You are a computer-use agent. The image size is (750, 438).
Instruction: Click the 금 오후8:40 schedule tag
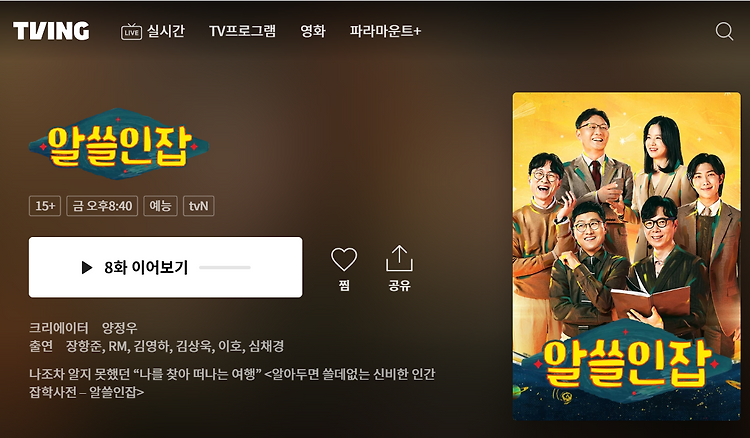(x=102, y=206)
